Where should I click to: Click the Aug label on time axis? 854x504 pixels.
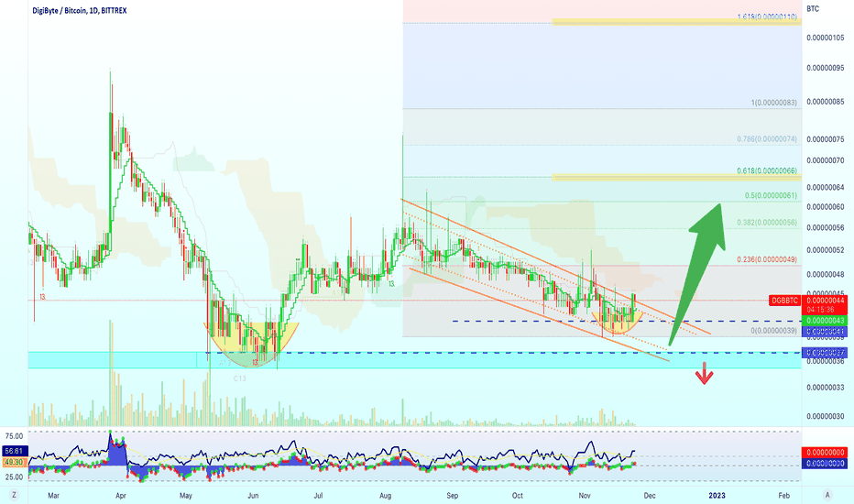coord(385,495)
